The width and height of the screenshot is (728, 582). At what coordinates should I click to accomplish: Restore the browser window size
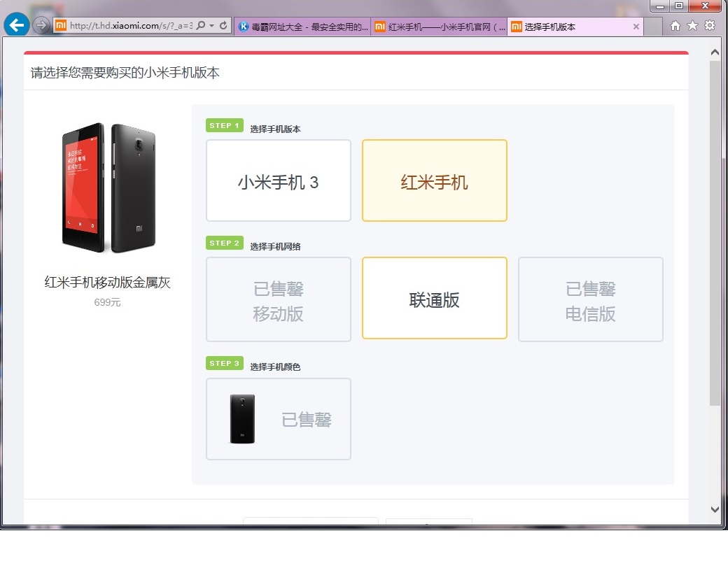point(679,6)
